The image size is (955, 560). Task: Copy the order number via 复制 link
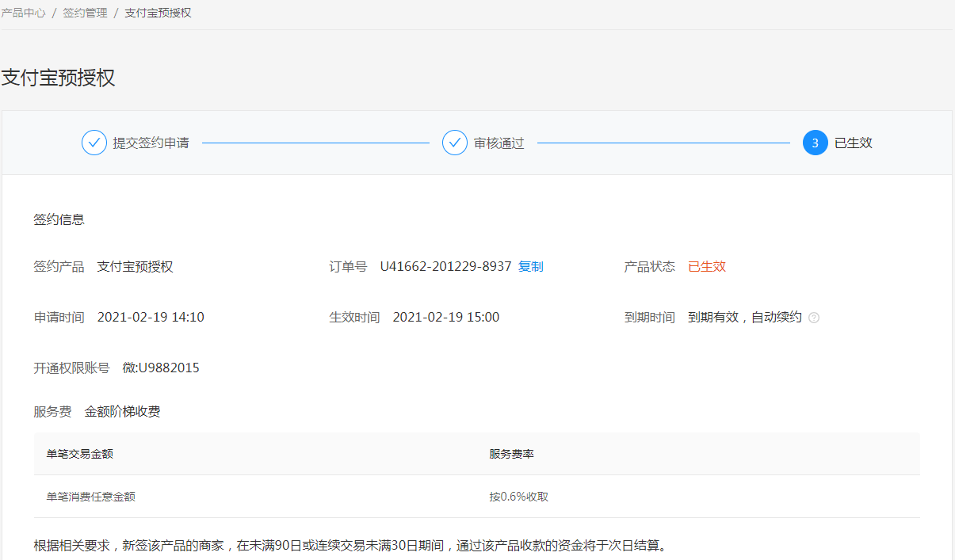pos(531,267)
